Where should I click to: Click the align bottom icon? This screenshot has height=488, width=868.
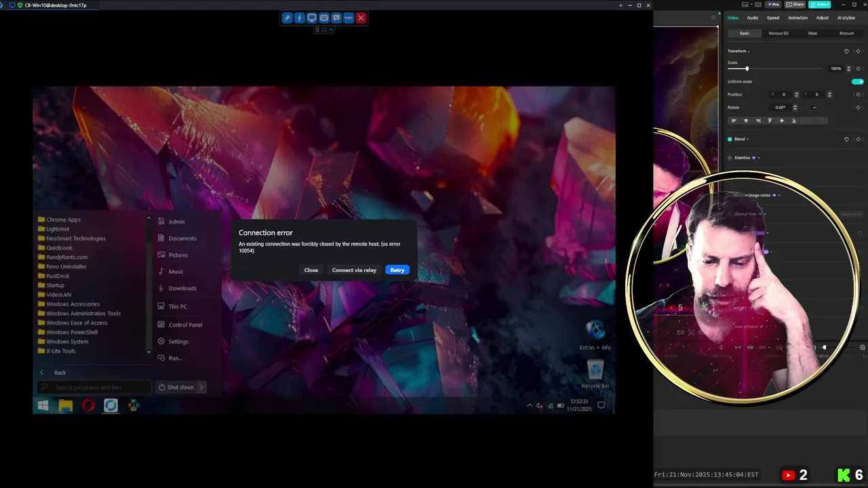point(794,121)
